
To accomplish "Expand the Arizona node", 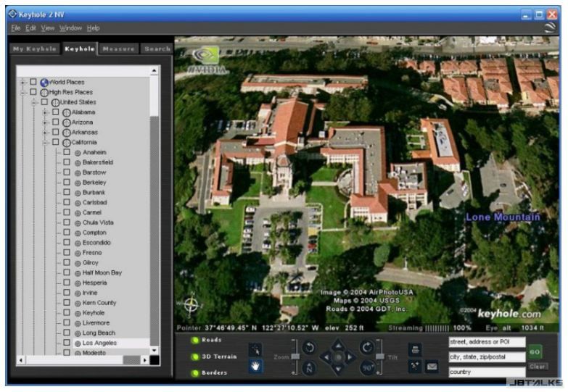I will [x=45, y=123].
